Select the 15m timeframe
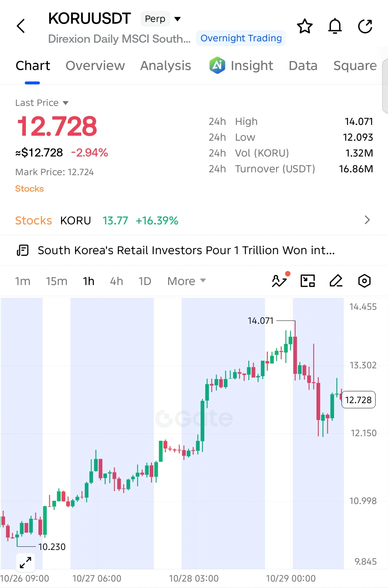This screenshot has width=388, height=588. [x=56, y=281]
